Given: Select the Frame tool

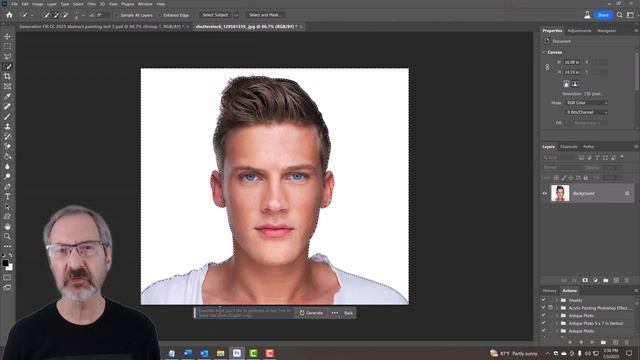Looking at the screenshot, I should 7,87.
